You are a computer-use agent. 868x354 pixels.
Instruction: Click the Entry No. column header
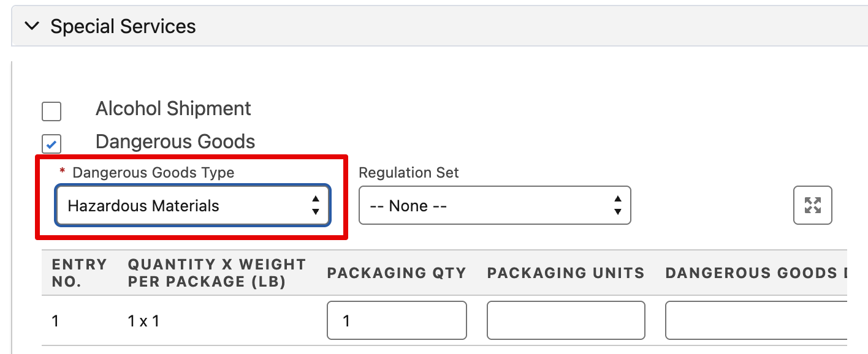(x=80, y=273)
